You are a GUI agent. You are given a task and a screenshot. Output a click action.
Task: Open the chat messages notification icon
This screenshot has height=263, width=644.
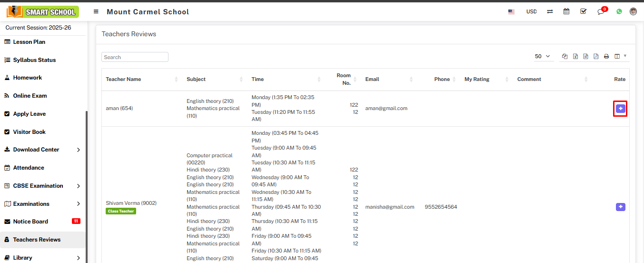tap(601, 11)
